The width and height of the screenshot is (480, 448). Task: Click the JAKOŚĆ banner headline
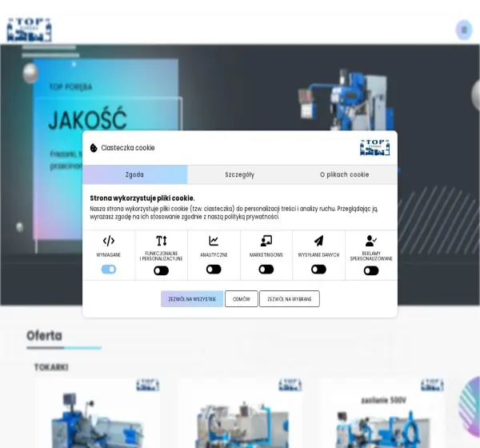click(x=87, y=119)
